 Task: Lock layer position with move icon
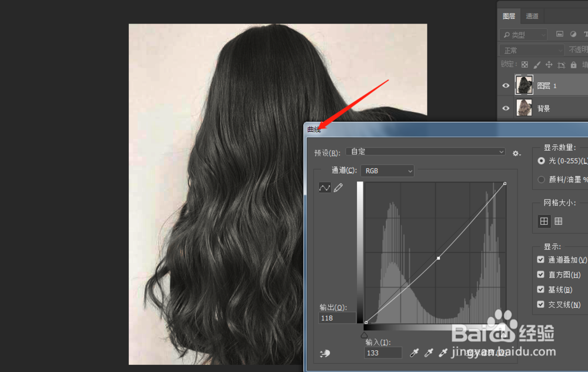click(549, 65)
